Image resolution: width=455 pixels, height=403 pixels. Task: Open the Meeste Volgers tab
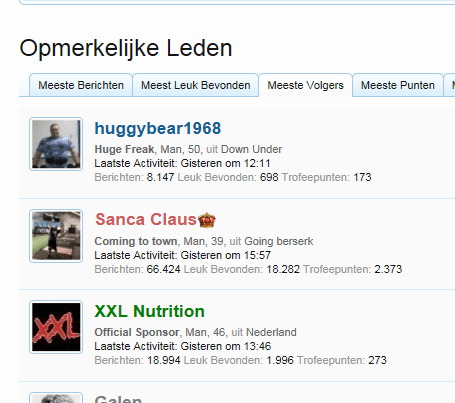(x=306, y=85)
